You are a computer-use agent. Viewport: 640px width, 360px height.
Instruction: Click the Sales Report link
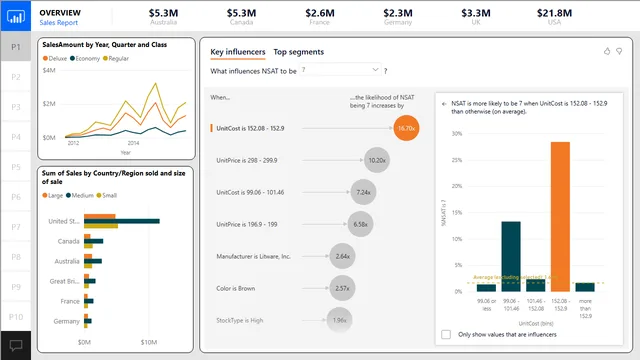coord(58,22)
